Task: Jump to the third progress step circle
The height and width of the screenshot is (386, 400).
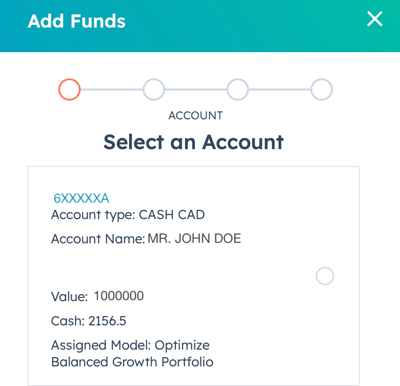Action: coord(238,89)
